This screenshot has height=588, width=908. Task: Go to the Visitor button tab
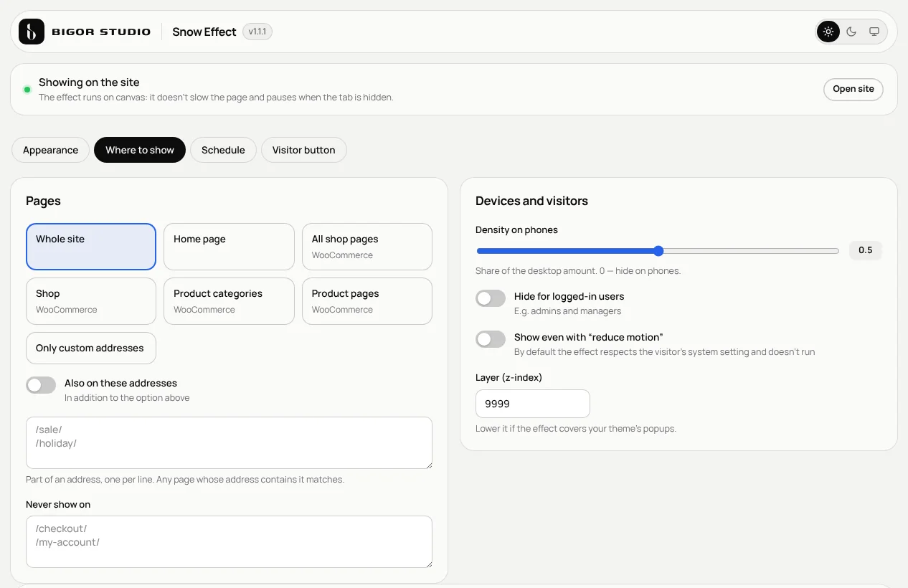[304, 150]
